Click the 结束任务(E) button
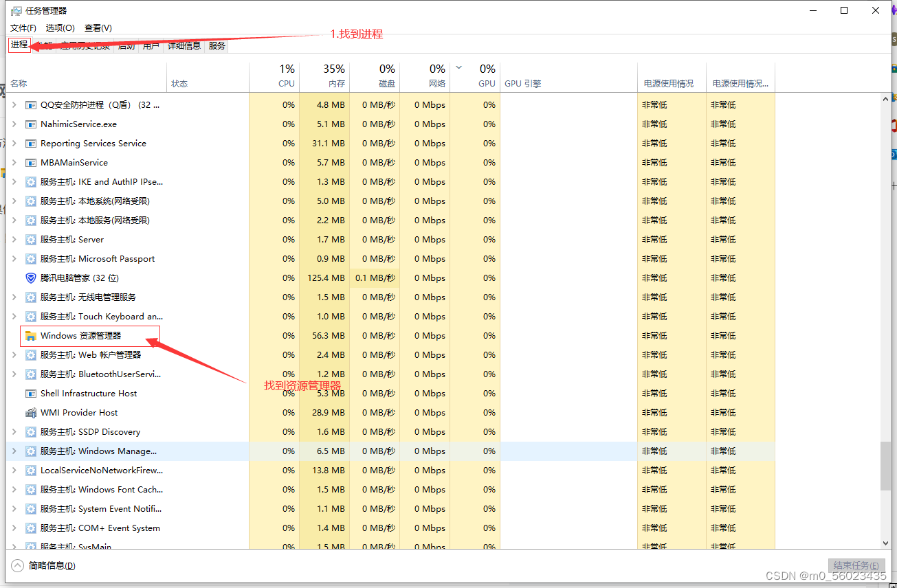The width and height of the screenshot is (897, 588). point(856,565)
